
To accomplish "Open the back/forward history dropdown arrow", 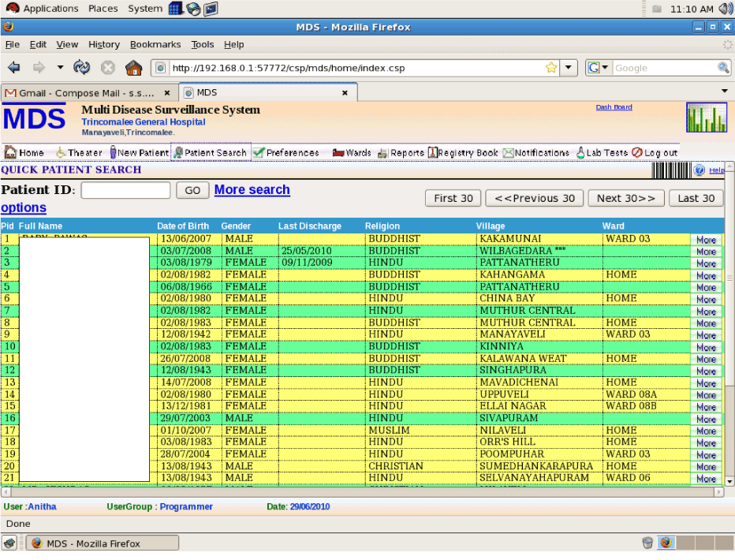I will tap(60, 68).
